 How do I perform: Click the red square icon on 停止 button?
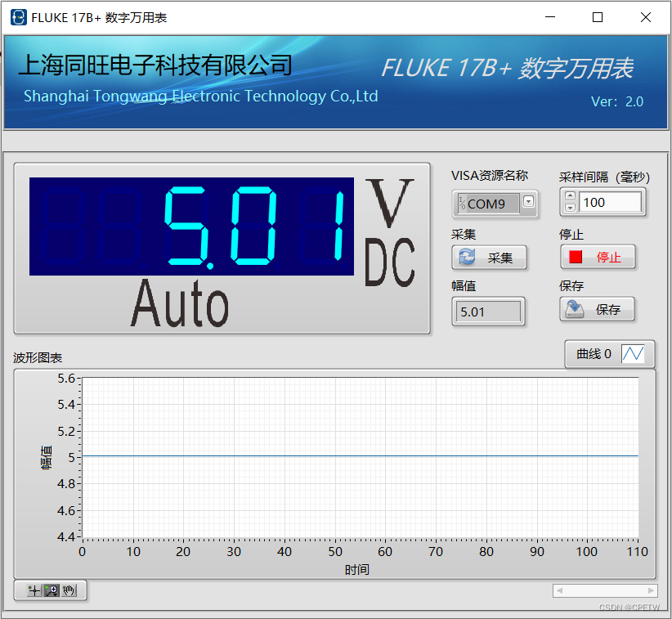pyautogui.click(x=576, y=257)
